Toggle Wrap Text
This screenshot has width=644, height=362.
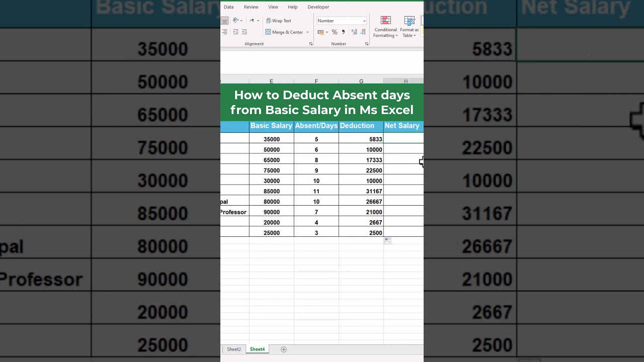coord(278,21)
